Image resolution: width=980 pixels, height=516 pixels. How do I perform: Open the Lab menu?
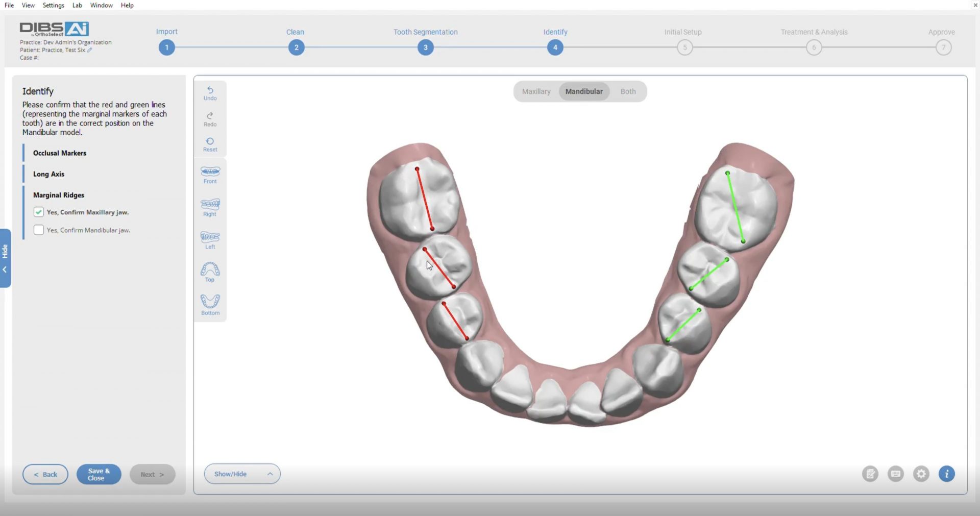77,5
